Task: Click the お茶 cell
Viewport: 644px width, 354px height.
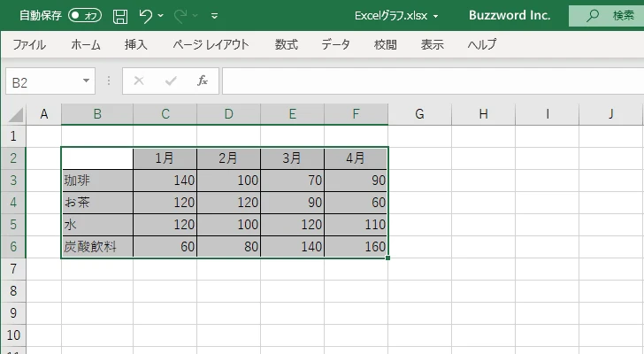Action: (97, 203)
